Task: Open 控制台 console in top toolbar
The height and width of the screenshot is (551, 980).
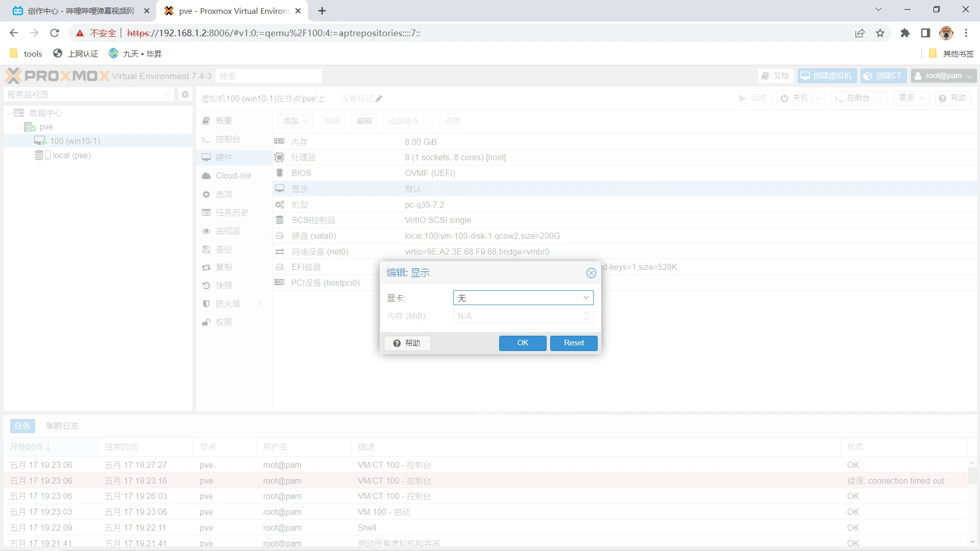Action: coord(852,98)
